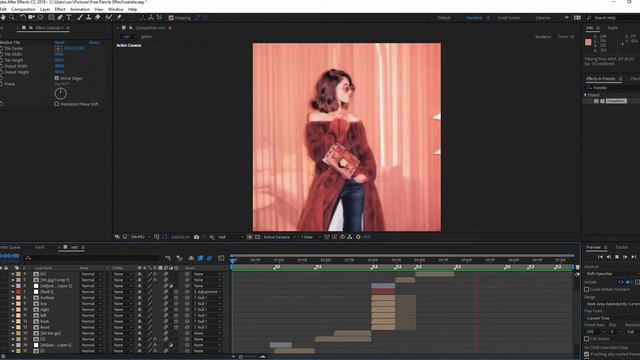Select the Pen tool
This screenshot has width=640, height=360.
tap(60, 18)
